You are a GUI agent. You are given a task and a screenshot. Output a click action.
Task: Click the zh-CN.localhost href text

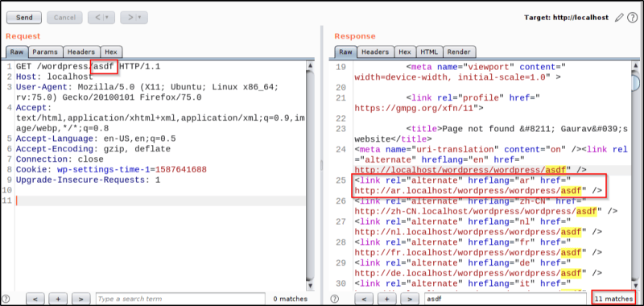[477, 211]
